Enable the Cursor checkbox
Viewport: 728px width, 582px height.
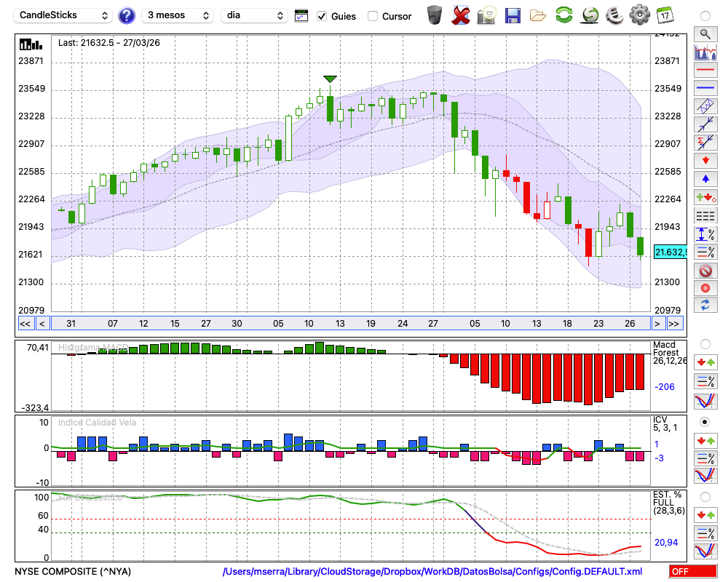tap(372, 16)
